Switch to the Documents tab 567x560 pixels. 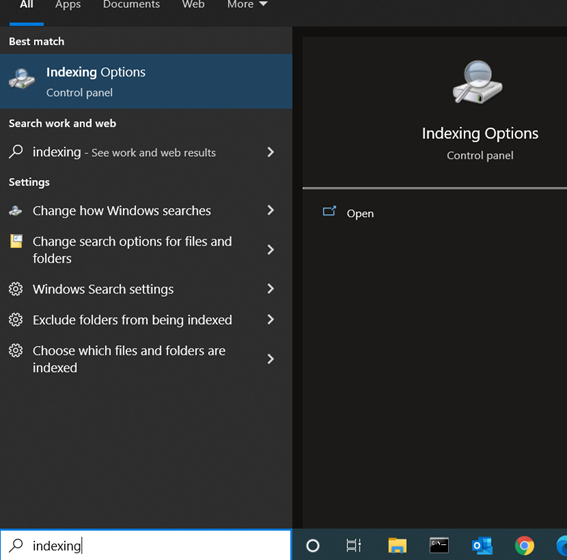(x=131, y=5)
